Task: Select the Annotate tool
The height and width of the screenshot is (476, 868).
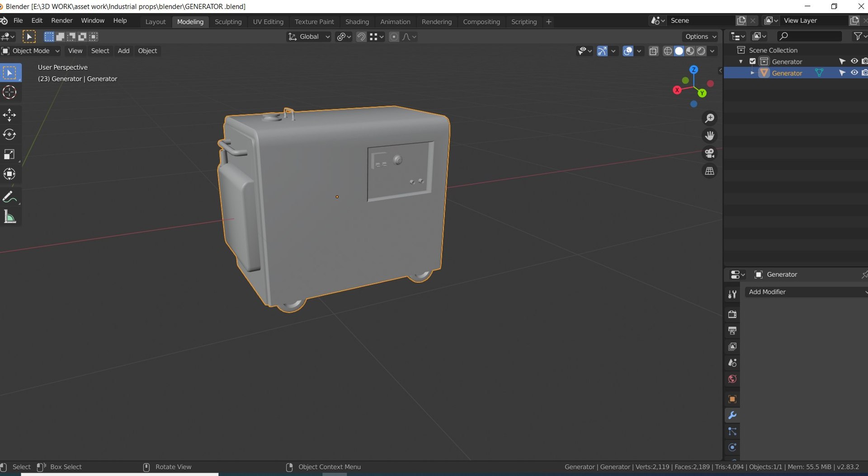Action: pyautogui.click(x=9, y=197)
